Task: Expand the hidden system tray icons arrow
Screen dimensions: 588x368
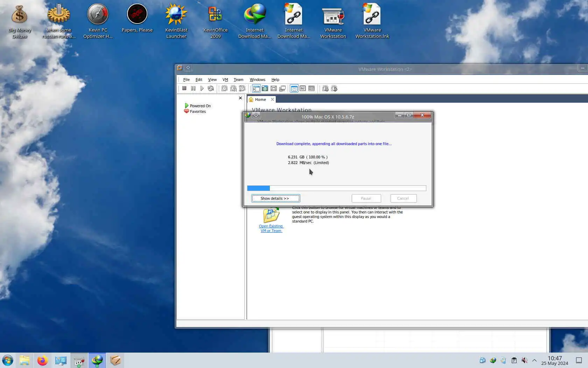Action: click(x=534, y=360)
